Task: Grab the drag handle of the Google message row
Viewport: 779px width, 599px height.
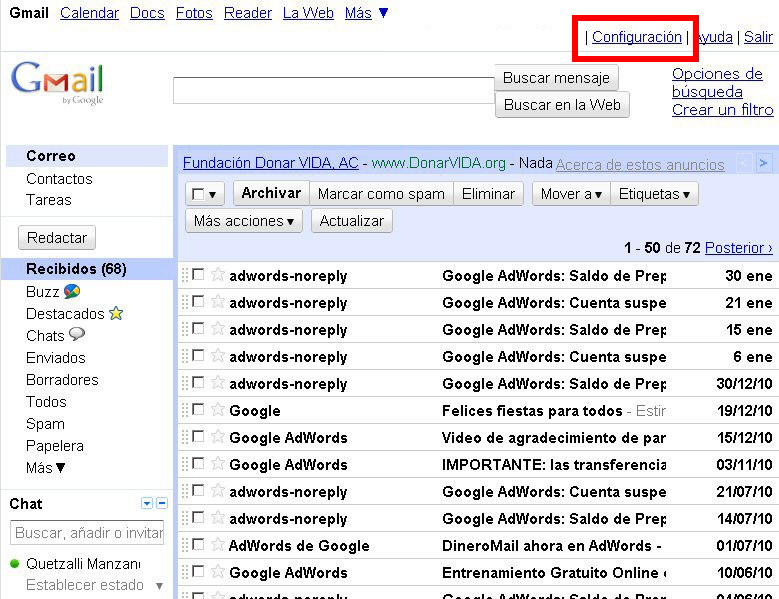Action: click(x=185, y=409)
